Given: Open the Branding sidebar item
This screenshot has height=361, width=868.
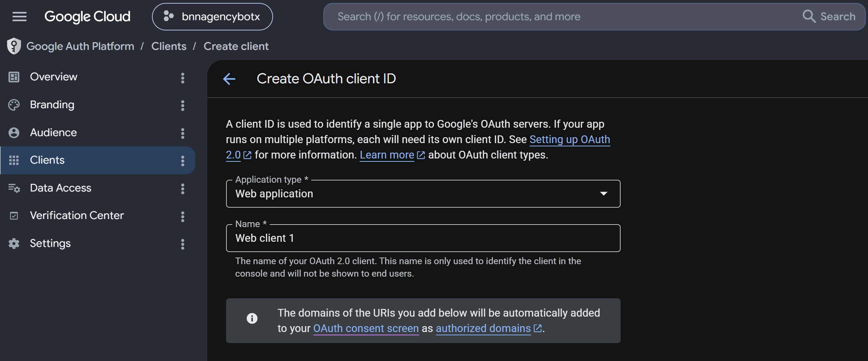Looking at the screenshot, I should [x=98, y=105].
